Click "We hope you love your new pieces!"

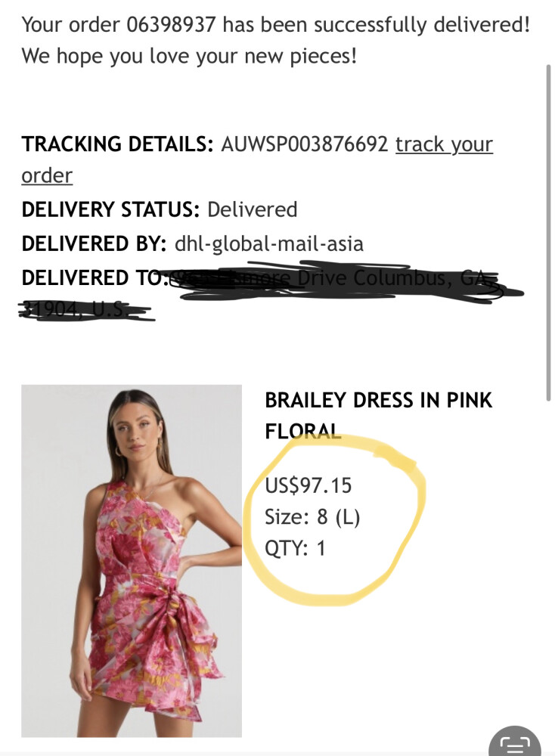click(x=189, y=56)
